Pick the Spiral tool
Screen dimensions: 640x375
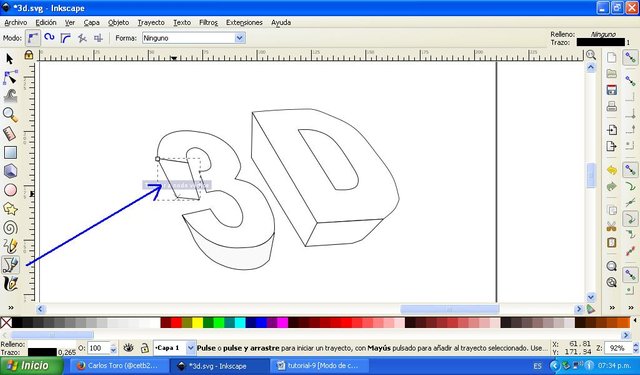(10, 228)
